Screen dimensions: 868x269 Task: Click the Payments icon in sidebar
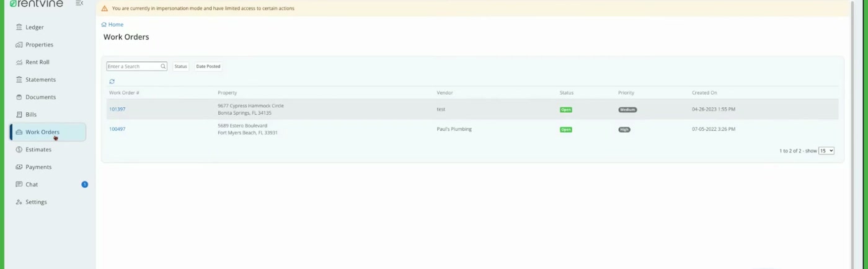tap(19, 167)
